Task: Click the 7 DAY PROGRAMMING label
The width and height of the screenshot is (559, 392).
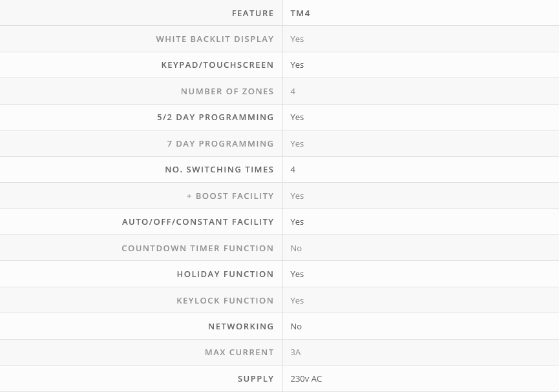Action: click(x=220, y=143)
